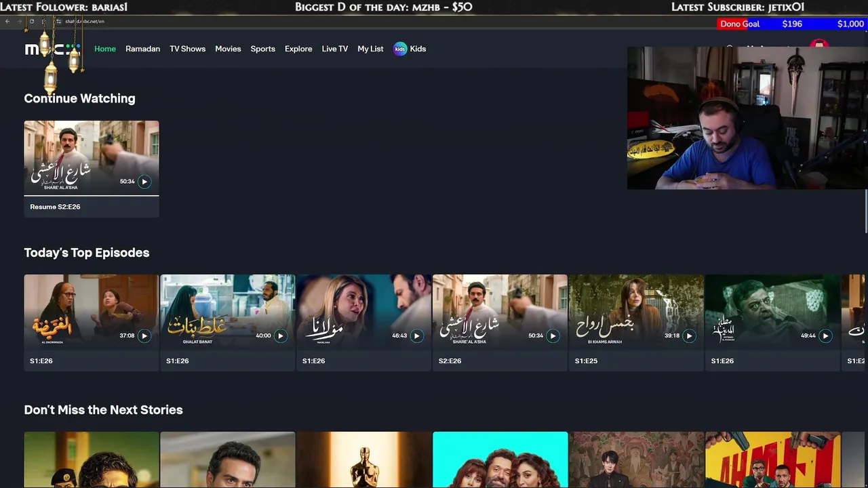Click Today's Top Episodes heading

pyautogui.click(x=87, y=252)
